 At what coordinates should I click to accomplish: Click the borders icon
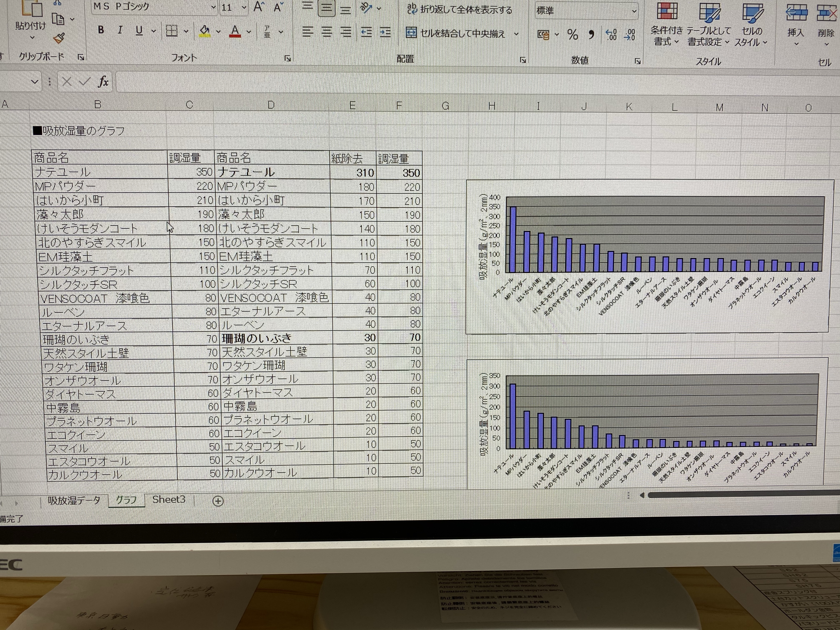[172, 31]
